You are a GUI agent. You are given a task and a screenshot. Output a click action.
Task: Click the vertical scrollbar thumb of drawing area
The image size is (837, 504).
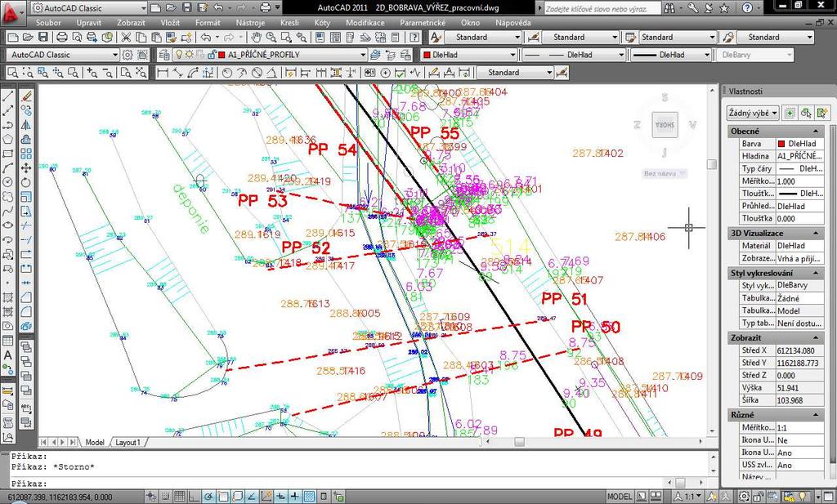712,164
